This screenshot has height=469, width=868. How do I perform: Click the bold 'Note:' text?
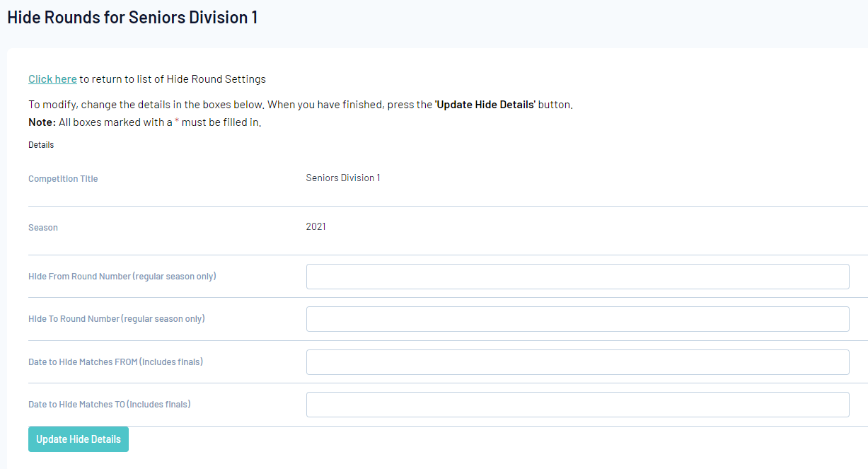pyautogui.click(x=42, y=122)
